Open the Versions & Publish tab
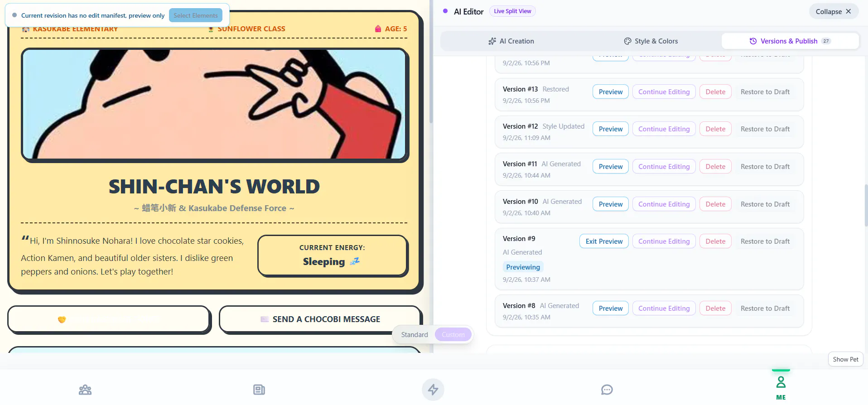This screenshot has height=405, width=868. [790, 41]
